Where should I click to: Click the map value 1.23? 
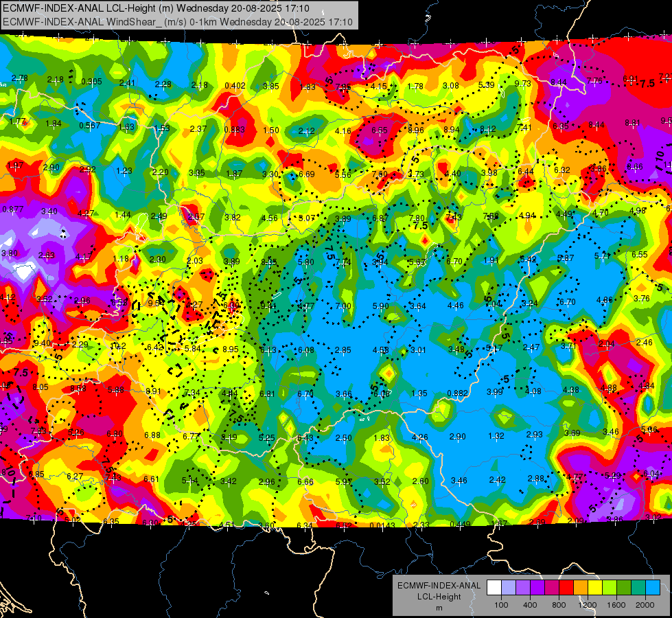[124, 171]
